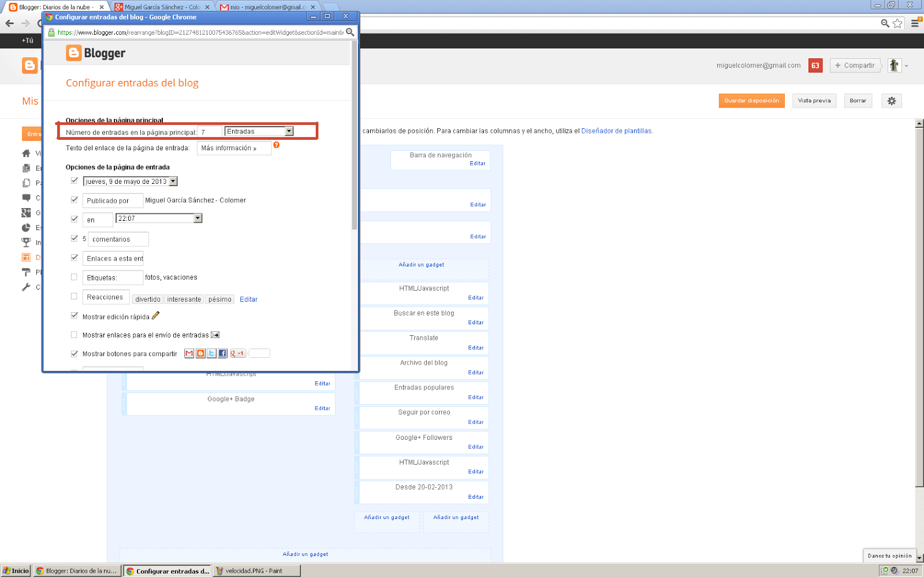924x578 pixels.
Task: Click the gear settings icon in main Blogger window
Action: (x=892, y=101)
